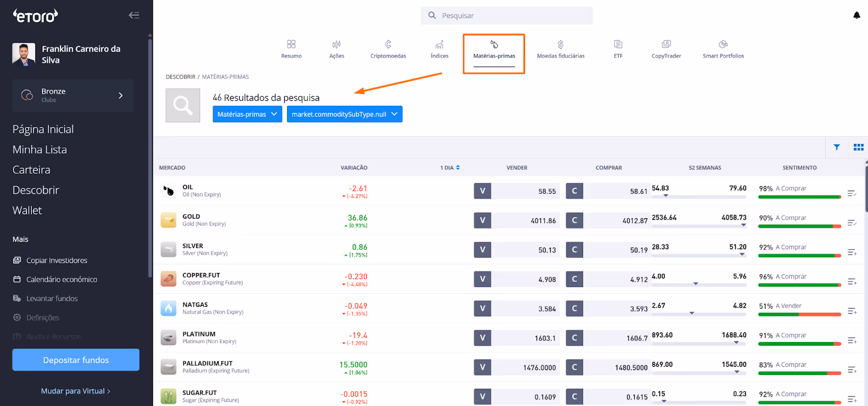This screenshot has width=868, height=406.
Task: Click the V sell button for COPPER.FUT
Action: [482, 279]
